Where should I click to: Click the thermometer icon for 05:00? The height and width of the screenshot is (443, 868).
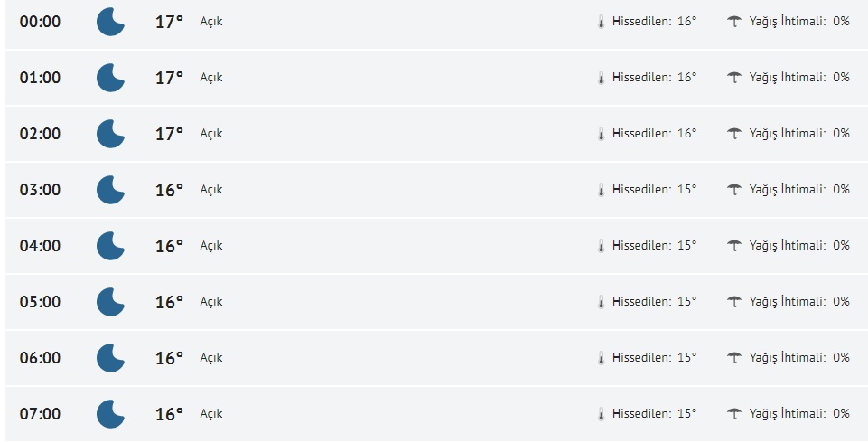coord(600,302)
